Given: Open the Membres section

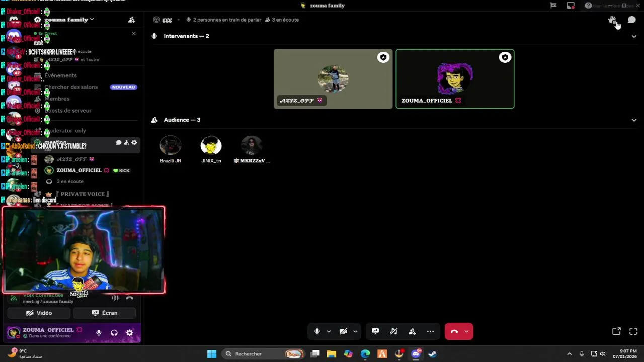Looking at the screenshot, I should (56, 99).
